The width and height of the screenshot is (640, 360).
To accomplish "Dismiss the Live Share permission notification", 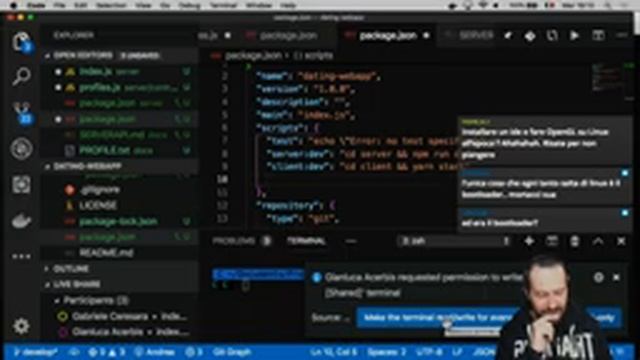I will (x=616, y=278).
